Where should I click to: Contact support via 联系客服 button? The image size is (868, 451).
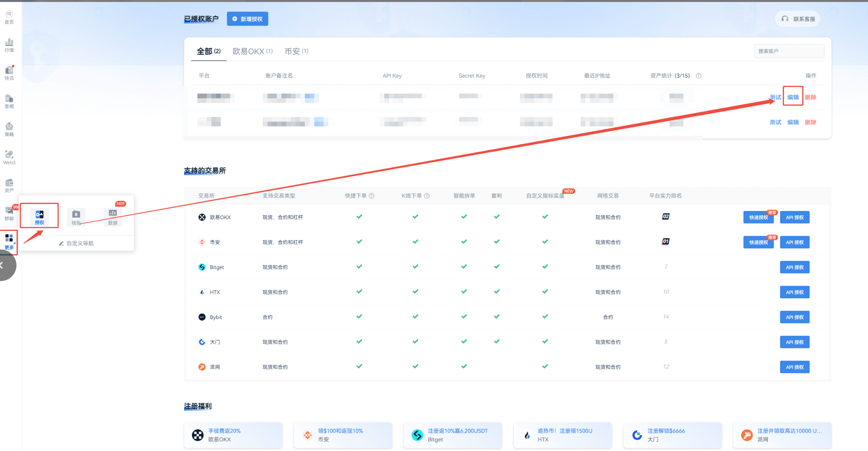[798, 19]
